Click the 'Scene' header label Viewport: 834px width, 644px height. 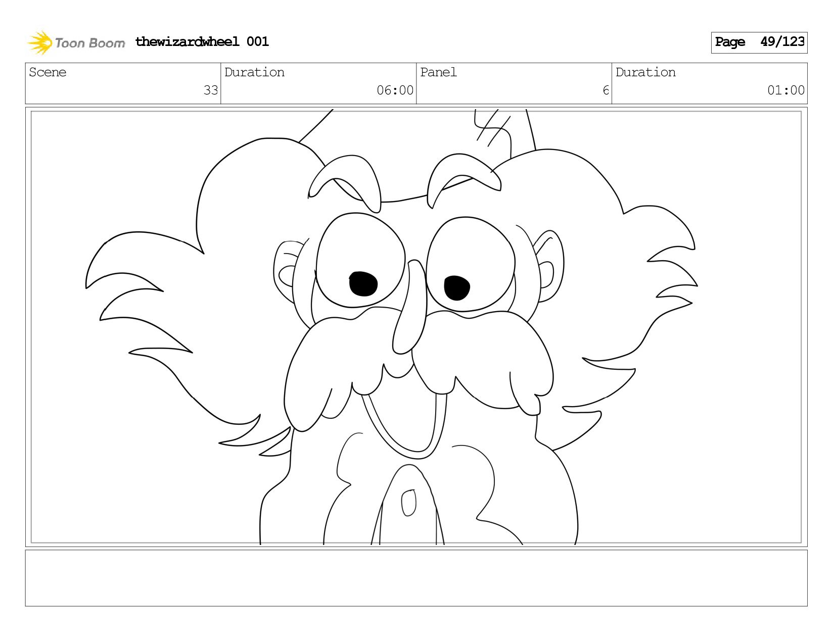(x=48, y=72)
